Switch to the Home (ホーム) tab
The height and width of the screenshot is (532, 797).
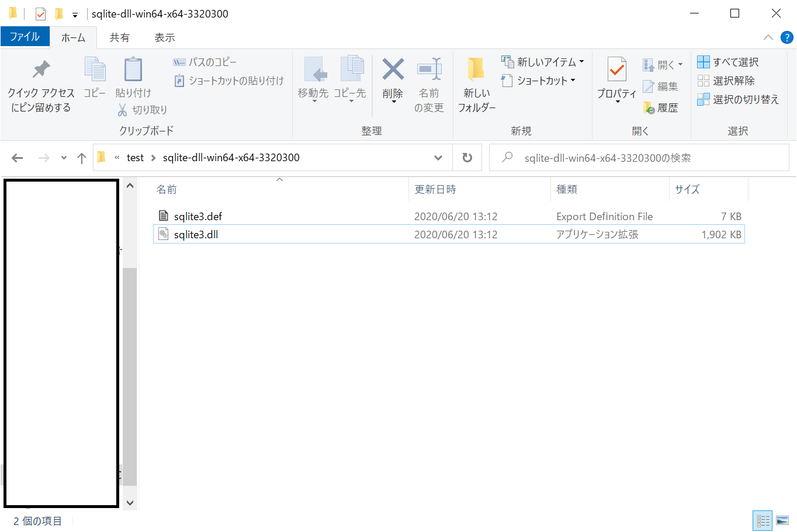coord(73,37)
